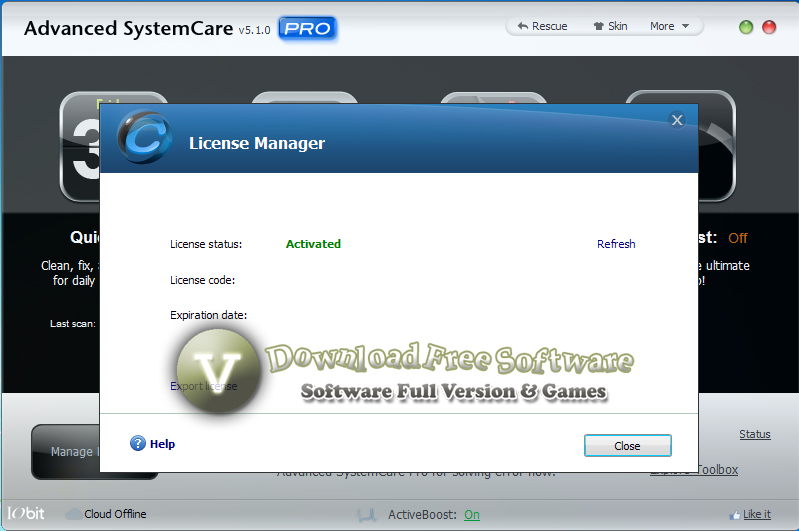Click the Expiration date label
799x531 pixels.
pyautogui.click(x=208, y=315)
